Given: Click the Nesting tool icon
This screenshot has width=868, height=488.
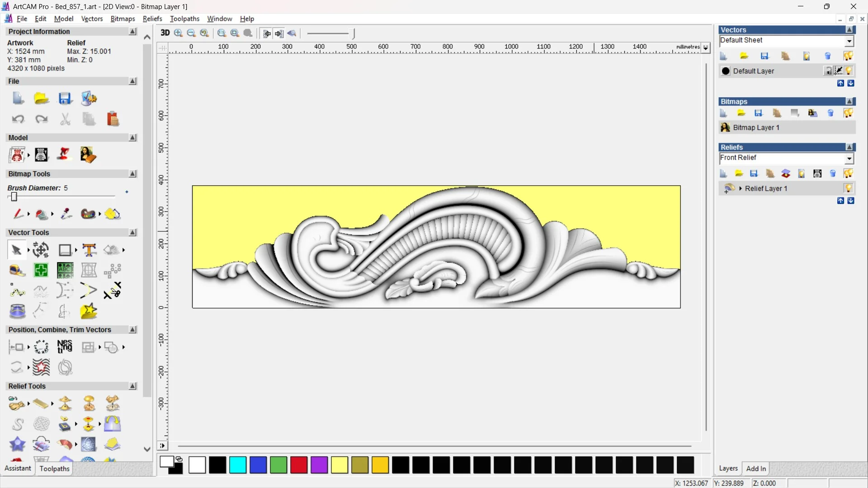Looking at the screenshot, I should tap(65, 347).
